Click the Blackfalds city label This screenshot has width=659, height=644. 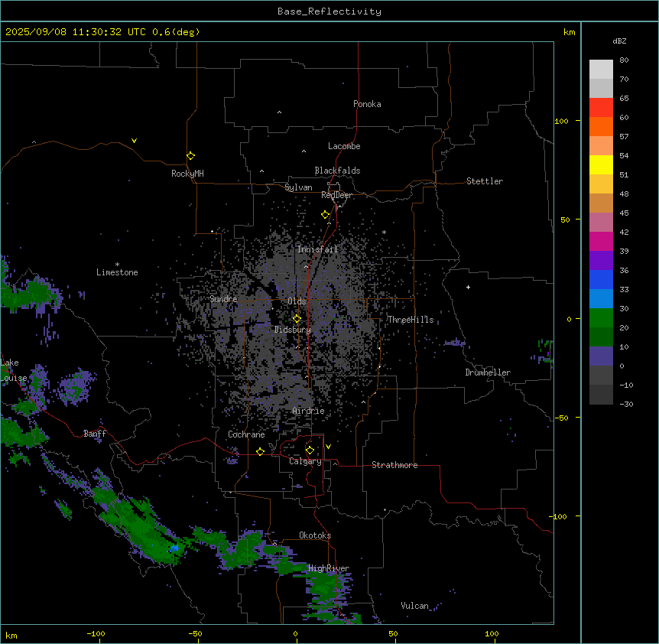pyautogui.click(x=337, y=171)
